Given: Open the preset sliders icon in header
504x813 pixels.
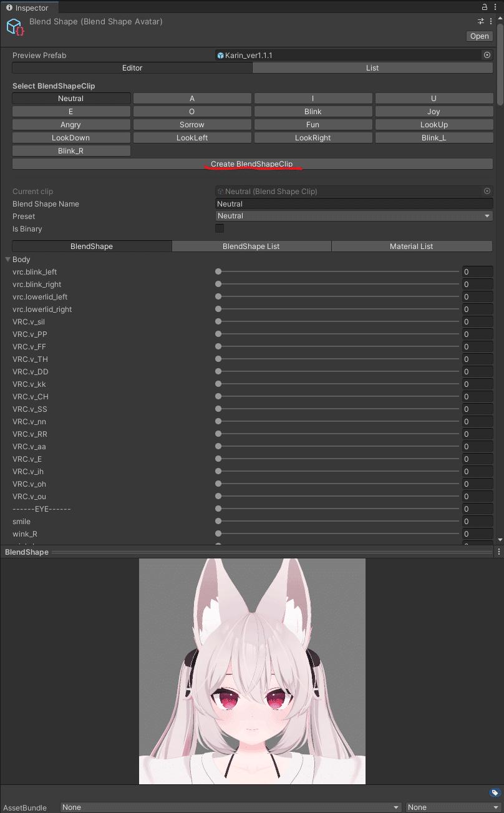Looking at the screenshot, I should (x=481, y=21).
